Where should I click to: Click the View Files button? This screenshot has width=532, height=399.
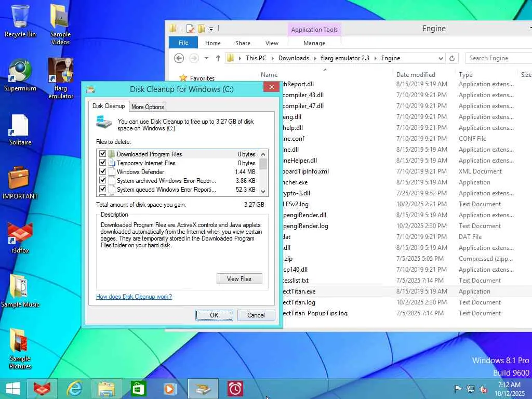point(239,279)
